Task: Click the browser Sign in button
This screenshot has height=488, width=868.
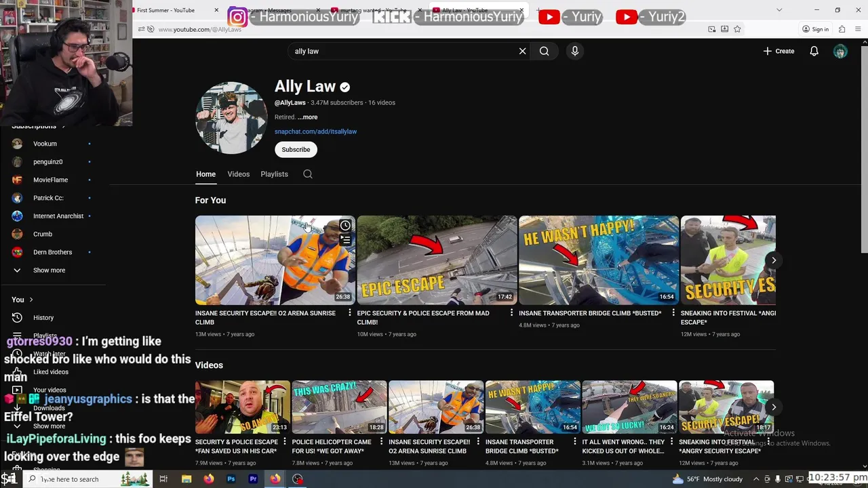Action: pos(815,29)
